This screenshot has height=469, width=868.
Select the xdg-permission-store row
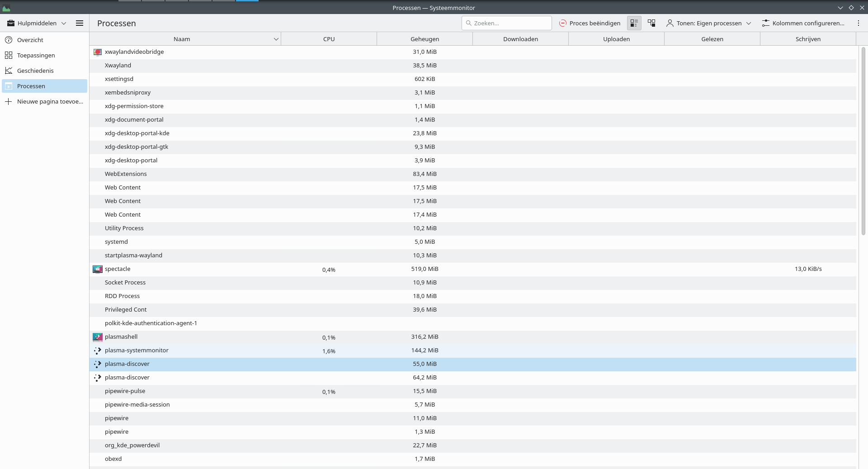(472, 106)
